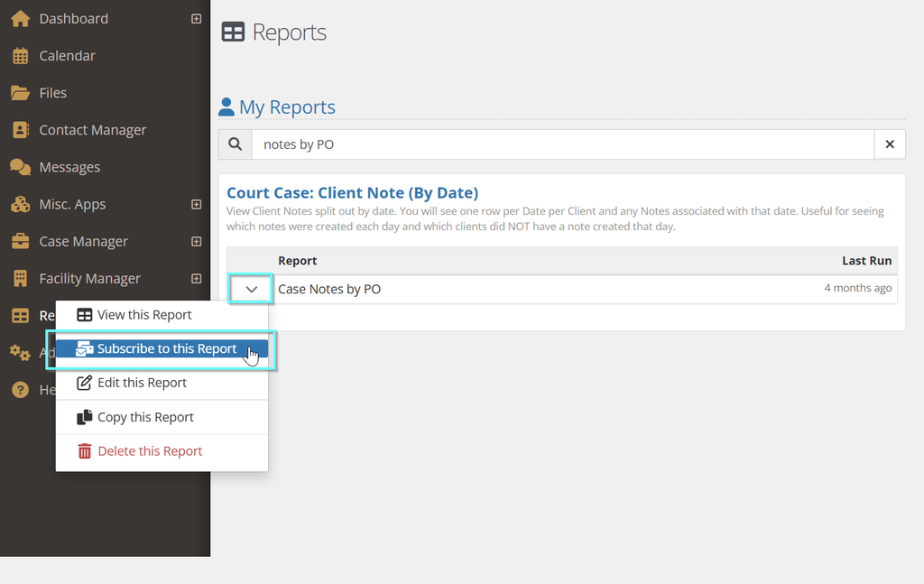Click the Admin gears icon in sidebar

pos(20,353)
